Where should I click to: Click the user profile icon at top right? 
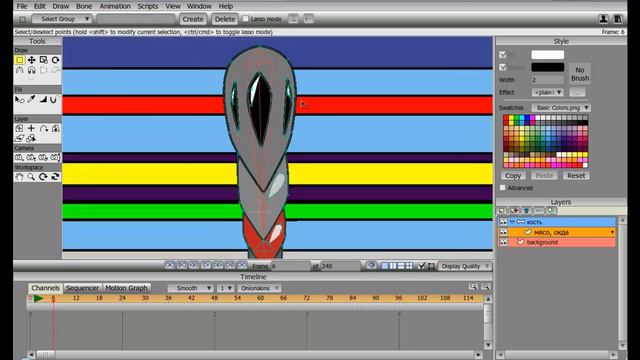603,19
